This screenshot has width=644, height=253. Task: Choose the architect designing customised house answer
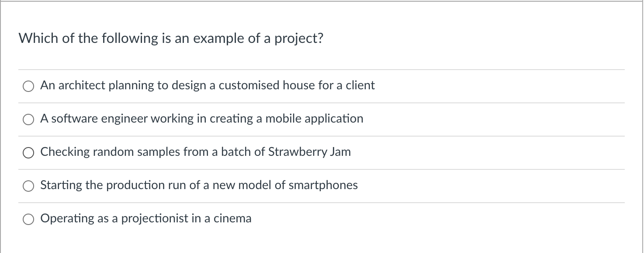[x=207, y=86]
